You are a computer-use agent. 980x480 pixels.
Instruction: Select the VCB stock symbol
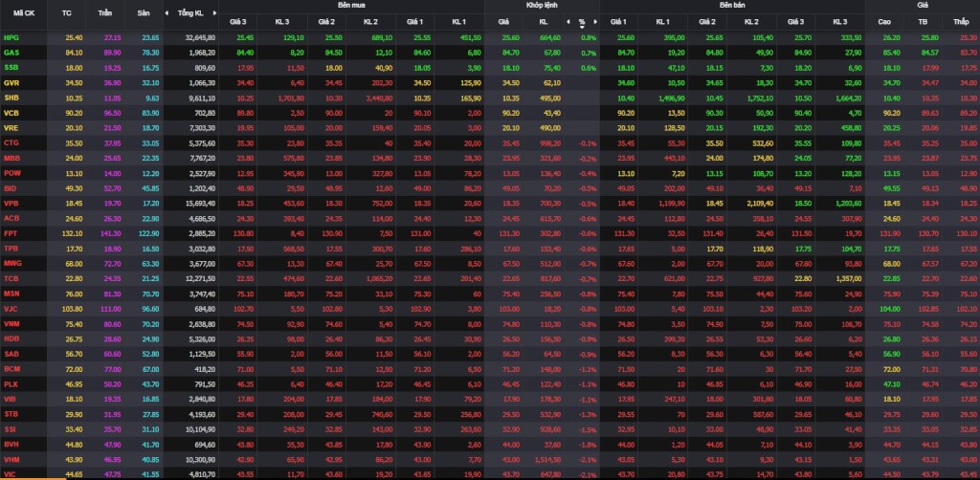tap(11, 113)
